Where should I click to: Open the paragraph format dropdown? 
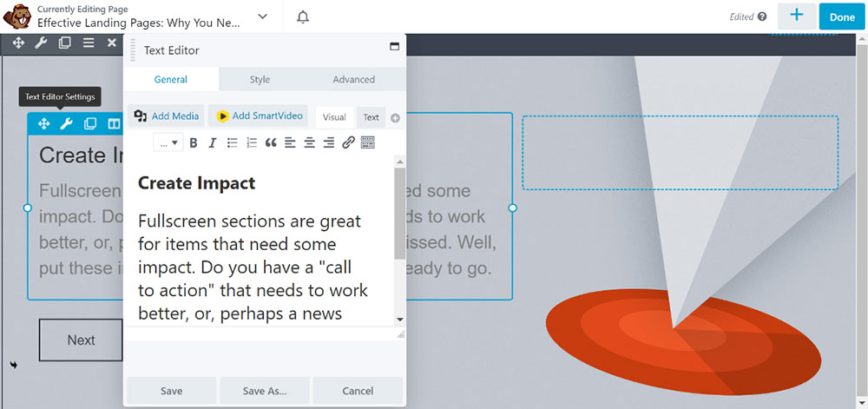tap(168, 142)
